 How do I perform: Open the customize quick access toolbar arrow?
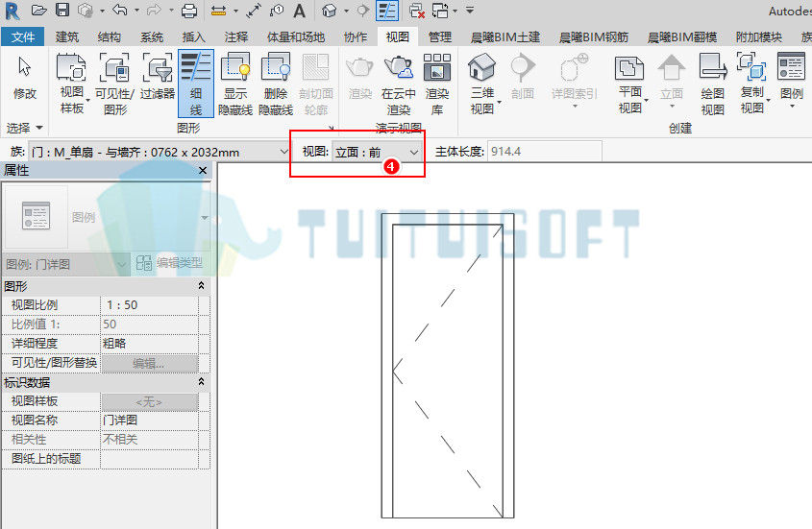click(470, 11)
